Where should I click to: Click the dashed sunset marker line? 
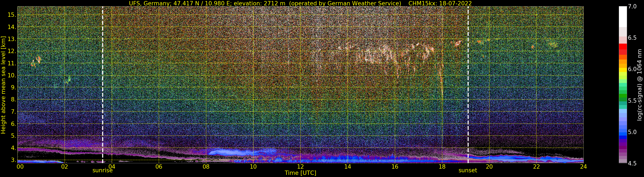coord(468,85)
